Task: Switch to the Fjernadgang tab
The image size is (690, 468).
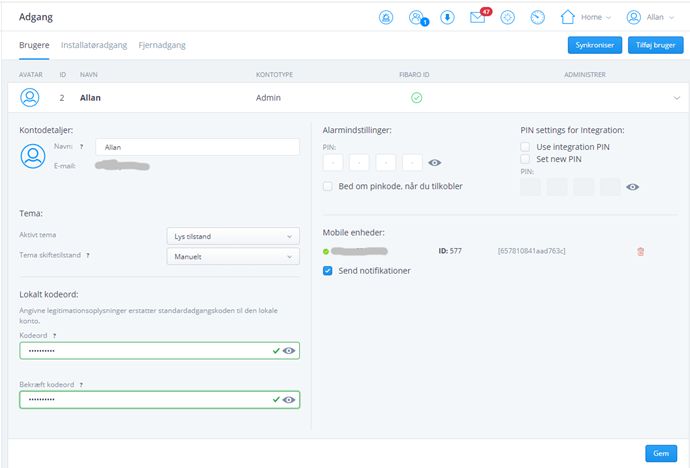Action: tap(161, 45)
